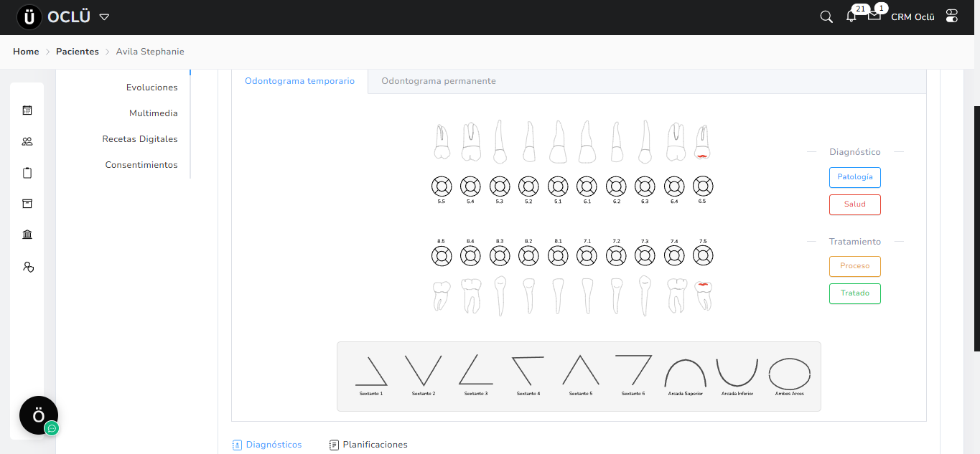Select tooth 5.1 surface circle

point(558,186)
